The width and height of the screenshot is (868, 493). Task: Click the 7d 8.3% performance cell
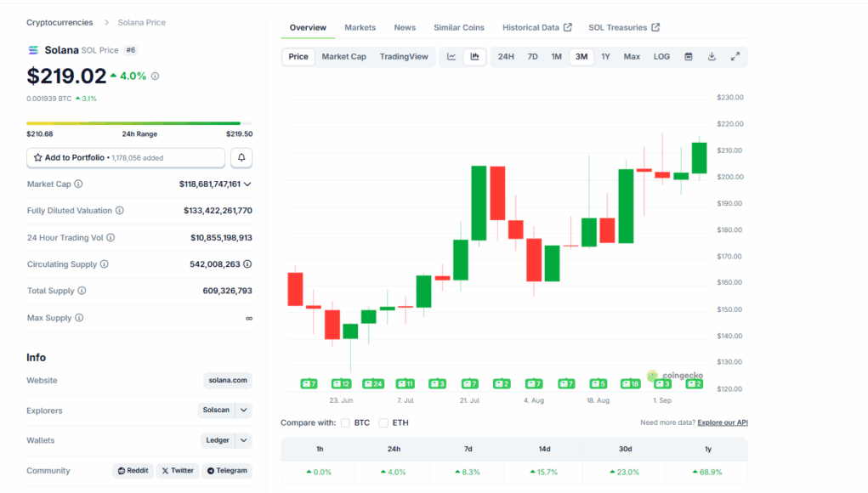point(468,473)
